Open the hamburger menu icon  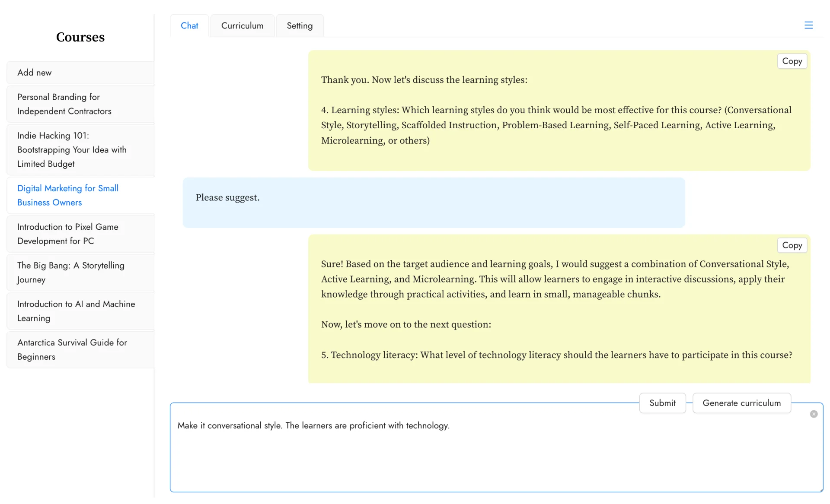[x=808, y=25]
